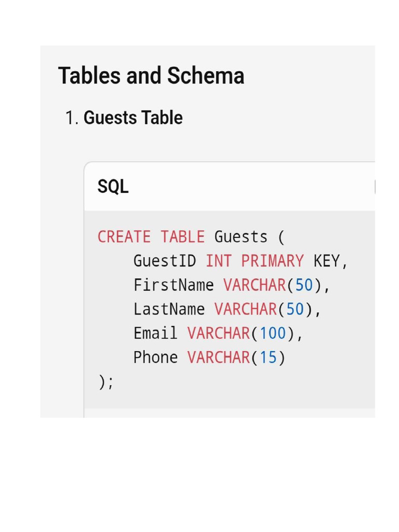Click the "Guests Table" list item title
The width and height of the screenshot is (399, 532).
(133, 118)
